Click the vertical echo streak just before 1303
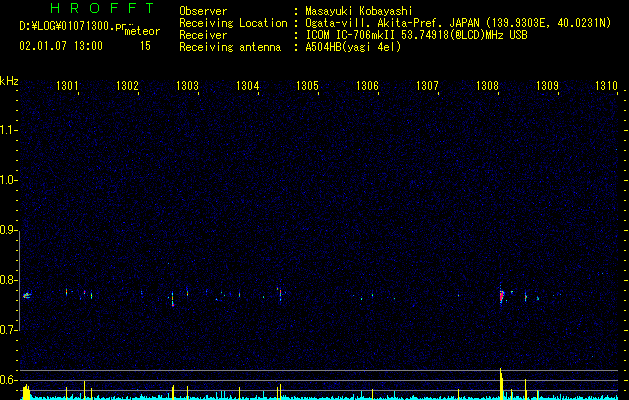This screenshot has width=629, height=400. coord(173,299)
